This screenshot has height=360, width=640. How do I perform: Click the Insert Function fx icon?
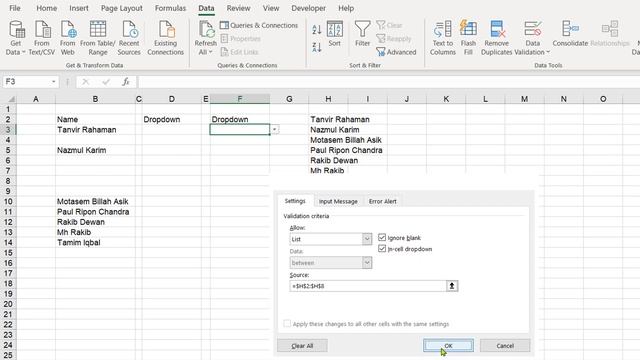click(x=126, y=82)
